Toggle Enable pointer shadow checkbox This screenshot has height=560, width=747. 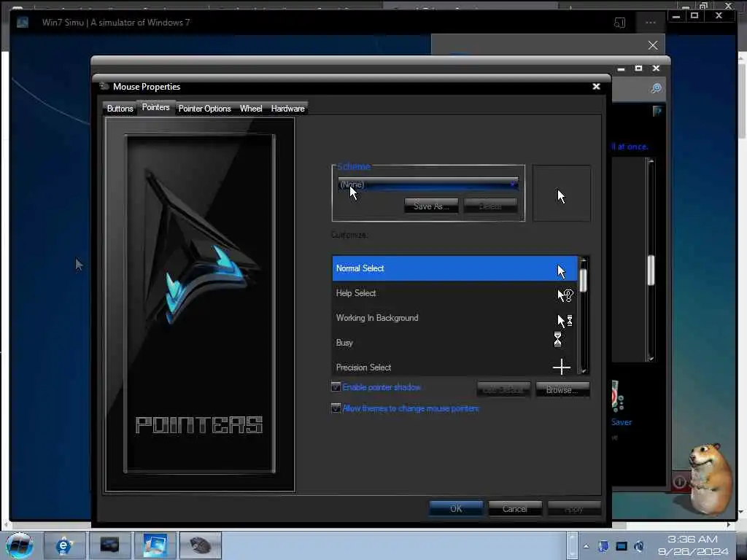pos(336,386)
